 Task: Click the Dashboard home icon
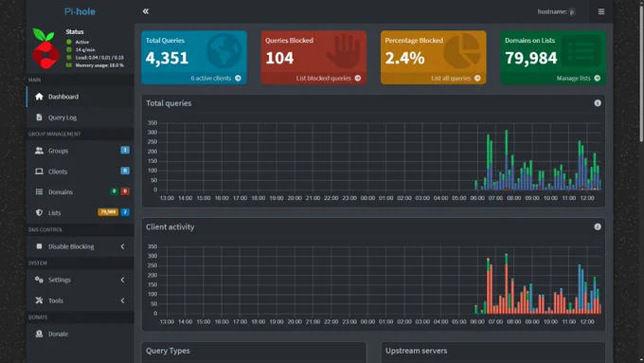pyautogui.click(x=39, y=97)
